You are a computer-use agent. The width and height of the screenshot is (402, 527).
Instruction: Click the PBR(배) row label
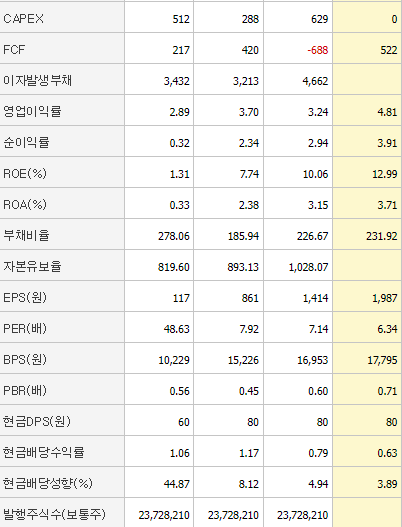[25, 390]
